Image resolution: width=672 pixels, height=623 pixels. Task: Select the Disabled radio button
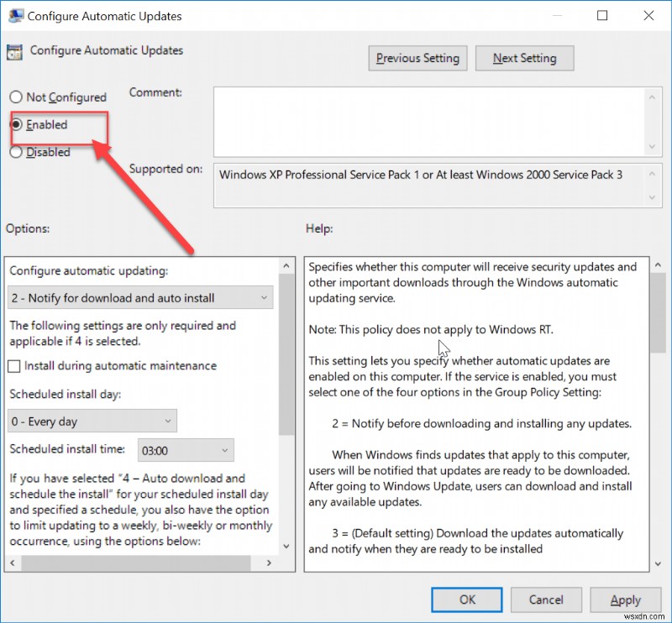14,152
